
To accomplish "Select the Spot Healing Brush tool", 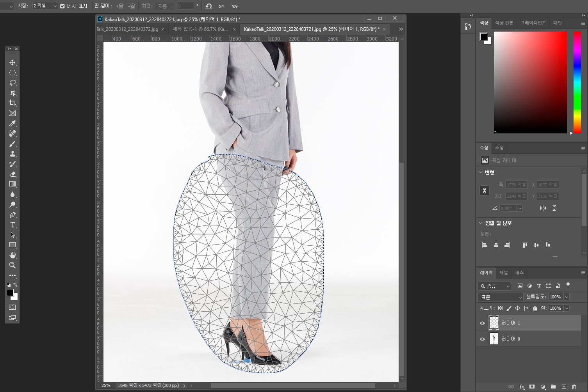I will (12, 133).
